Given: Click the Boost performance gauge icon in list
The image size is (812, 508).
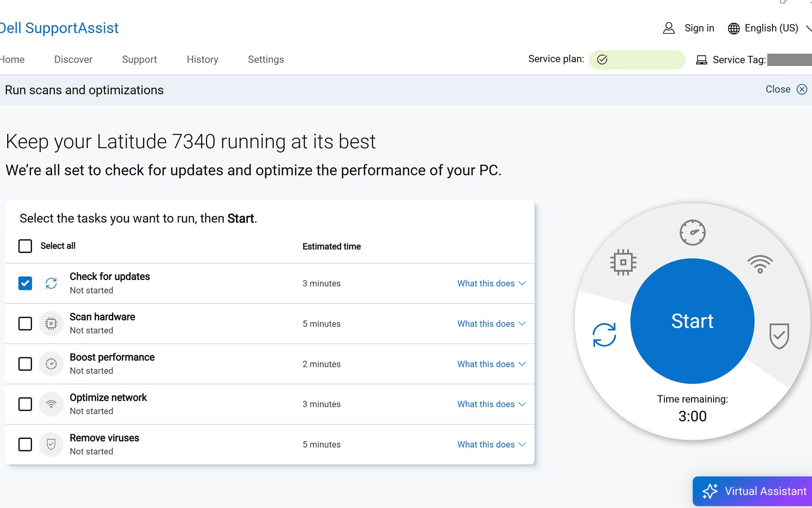Looking at the screenshot, I should [x=51, y=364].
